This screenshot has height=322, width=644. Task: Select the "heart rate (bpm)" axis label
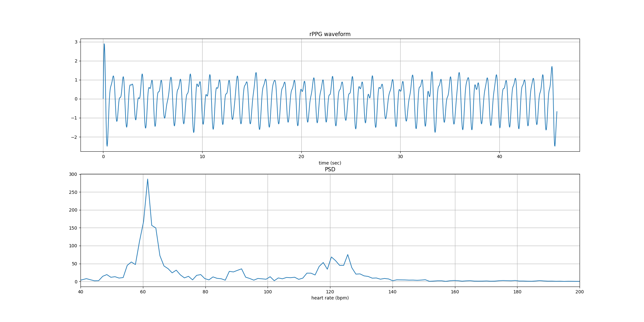(x=330, y=298)
